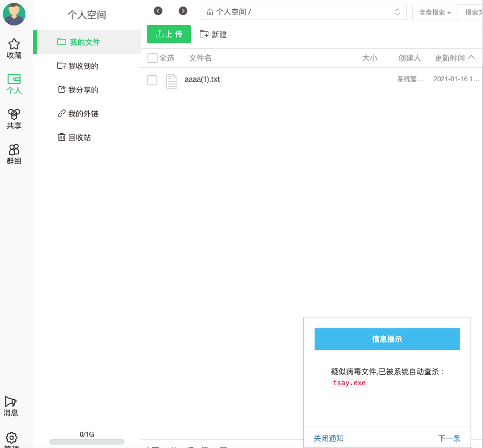Open the 群组 groups icon
The height and width of the screenshot is (448, 483).
pyautogui.click(x=14, y=150)
